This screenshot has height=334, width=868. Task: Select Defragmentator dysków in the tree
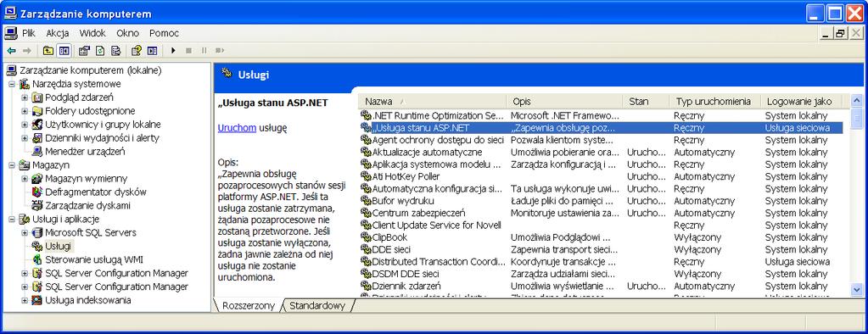point(96,192)
